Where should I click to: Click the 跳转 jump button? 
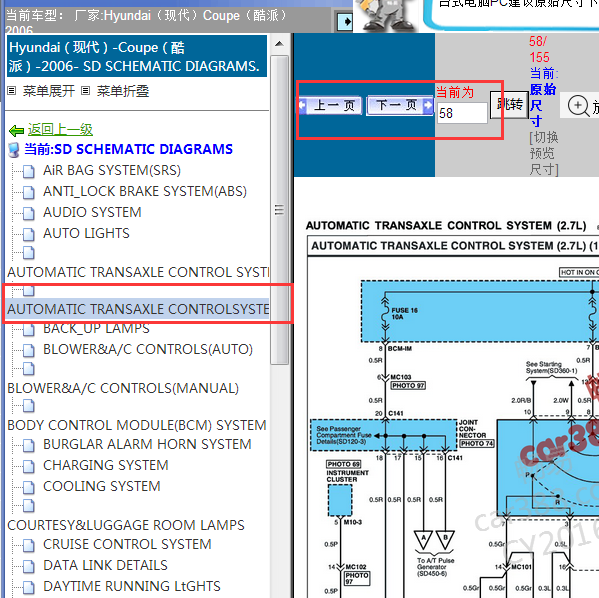point(509,104)
